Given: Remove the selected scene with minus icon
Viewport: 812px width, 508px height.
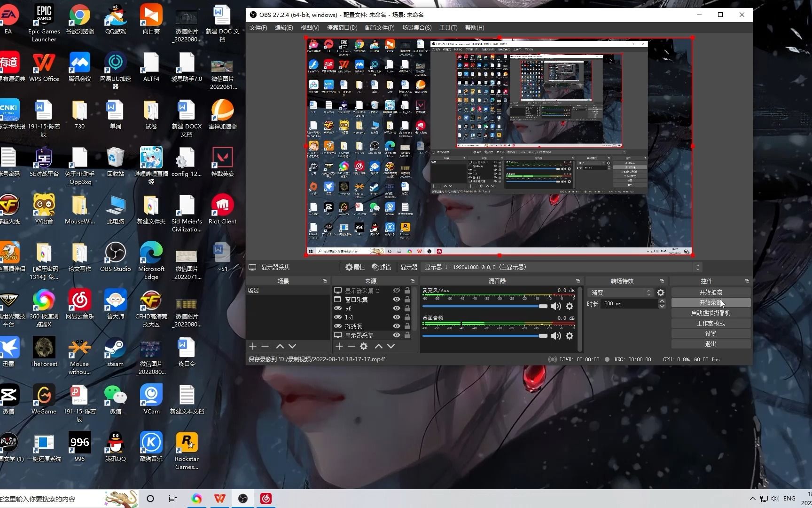Looking at the screenshot, I should 265,346.
